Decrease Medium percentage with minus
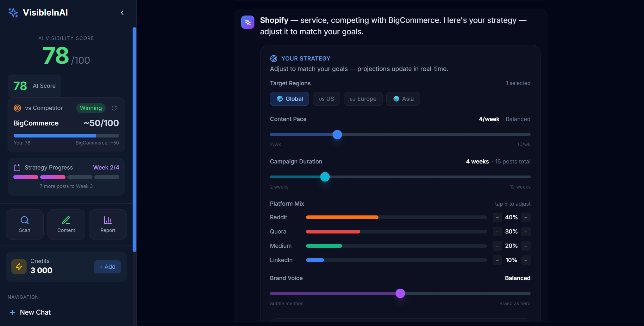The width and height of the screenshot is (644, 326). tap(497, 246)
